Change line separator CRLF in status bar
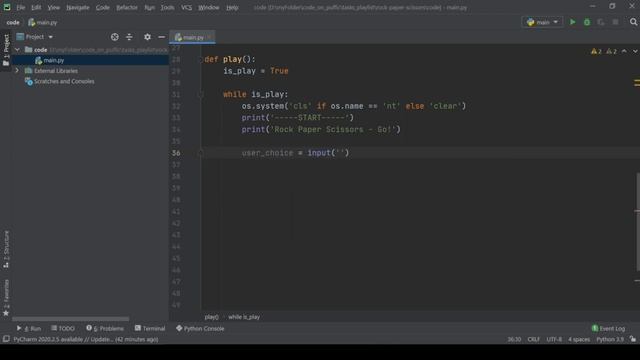Screen dimensions: 640x360 (533, 339)
